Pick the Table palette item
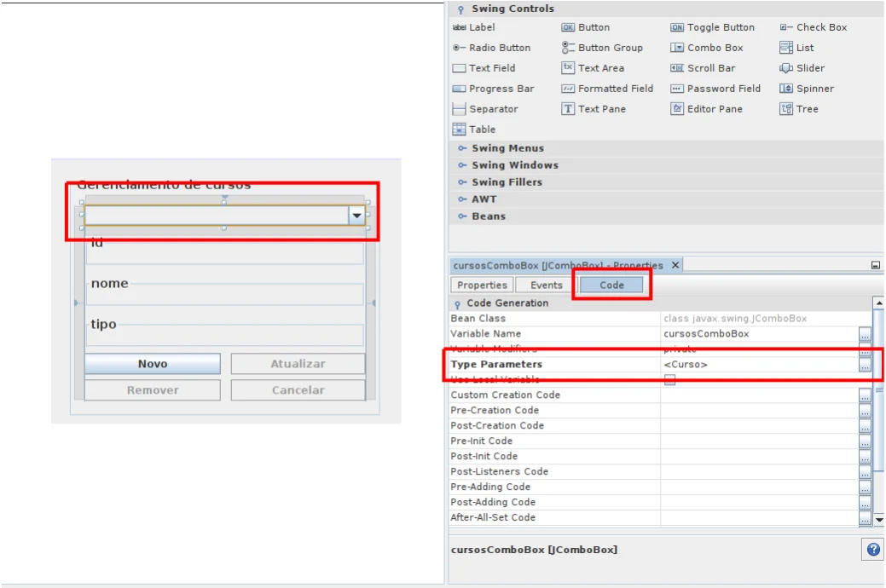This screenshot has width=886, height=588. 473,130
